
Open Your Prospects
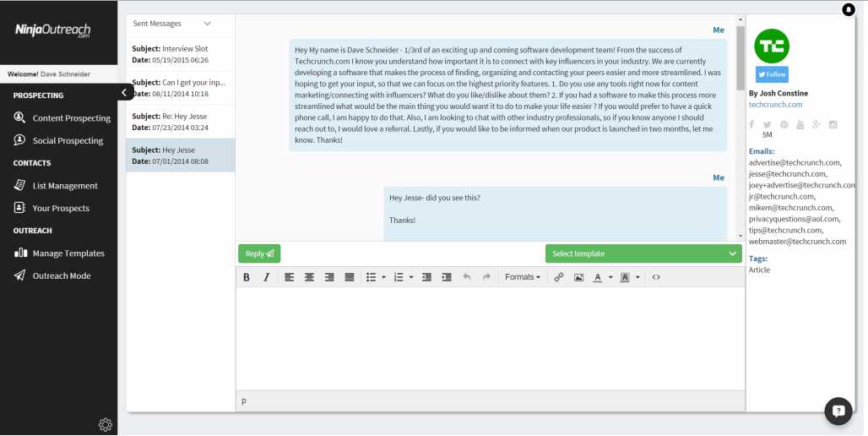click(x=52, y=209)
